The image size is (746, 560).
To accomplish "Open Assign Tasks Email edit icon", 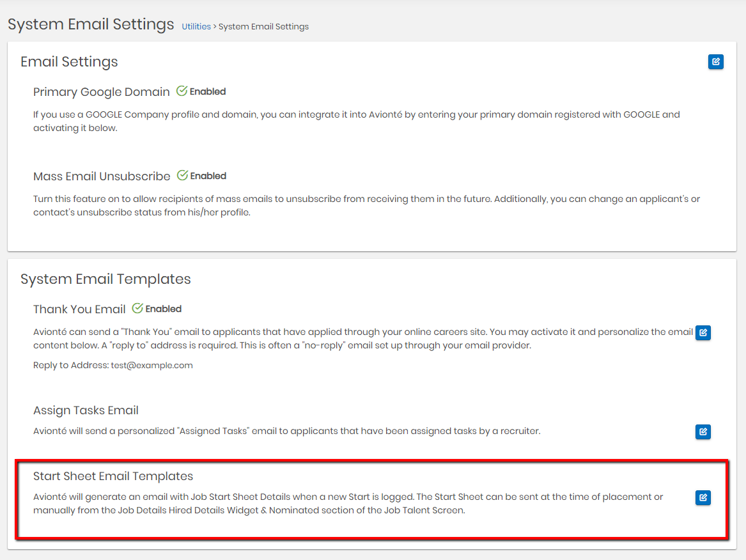I will [703, 432].
